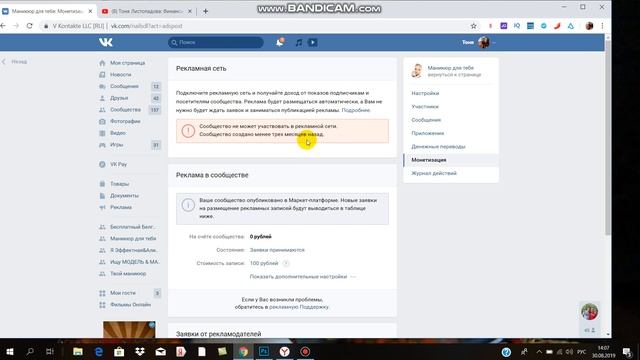Select Участники in community settings menu
This screenshot has height=360, width=640.
425,107
